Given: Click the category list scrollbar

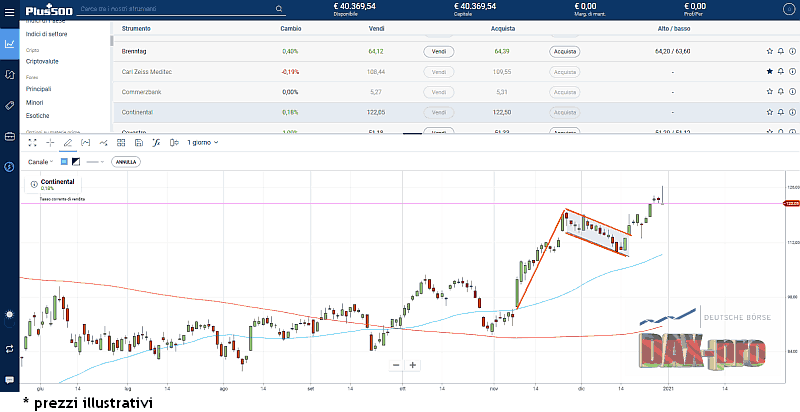Looking at the screenshot, I should 111,40.
